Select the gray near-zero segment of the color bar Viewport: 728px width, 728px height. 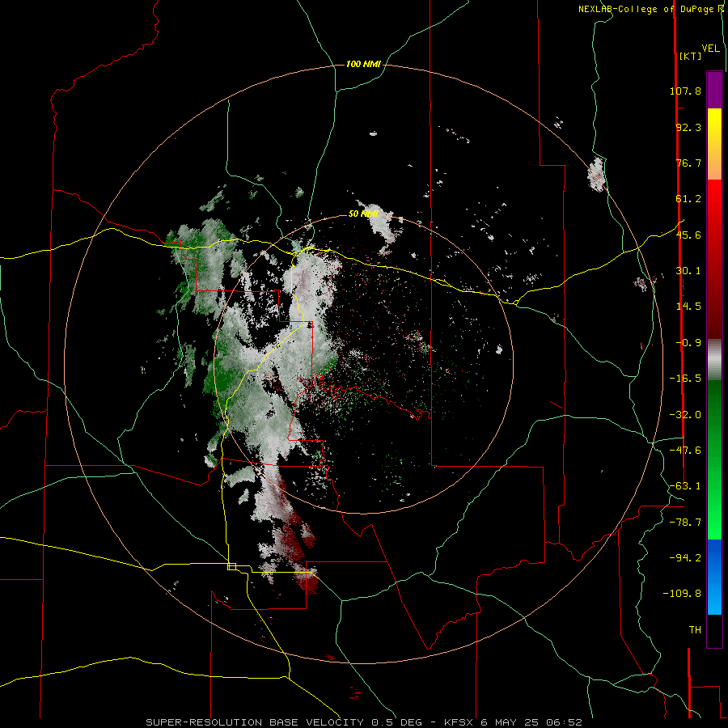[x=714, y=360]
